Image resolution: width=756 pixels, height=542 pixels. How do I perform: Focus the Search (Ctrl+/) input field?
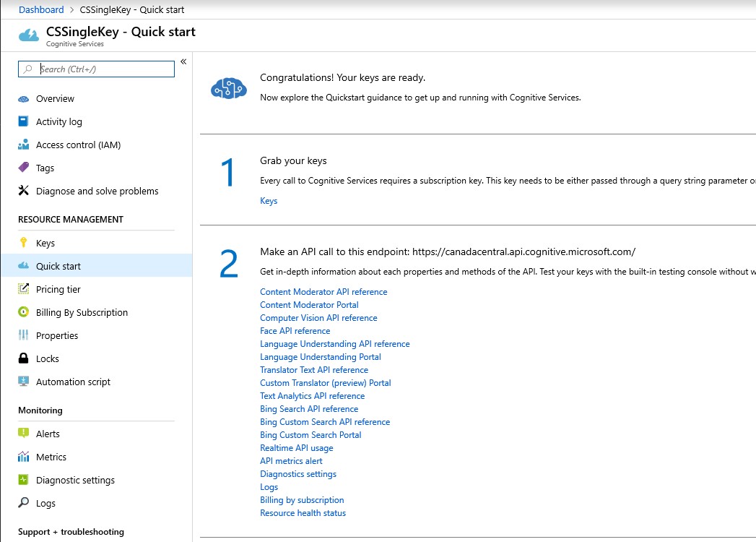pos(101,69)
